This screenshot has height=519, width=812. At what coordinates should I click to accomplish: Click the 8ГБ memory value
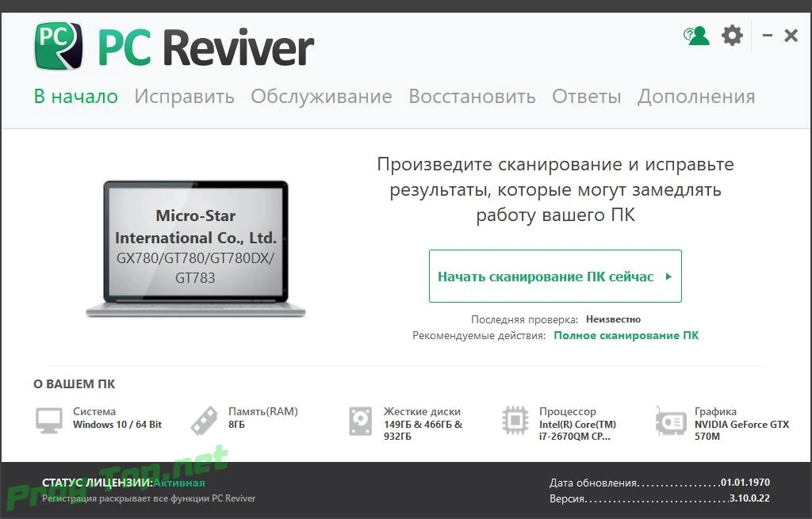[x=236, y=424]
